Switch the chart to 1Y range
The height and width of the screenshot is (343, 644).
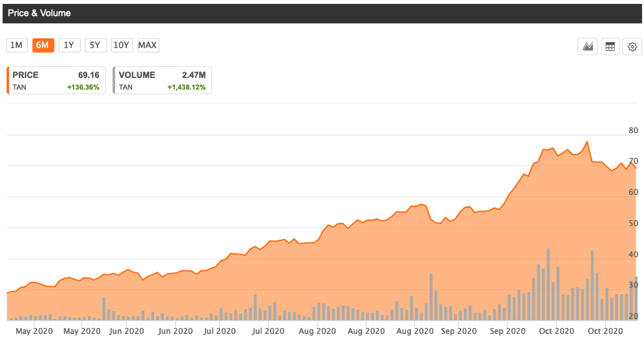point(69,45)
